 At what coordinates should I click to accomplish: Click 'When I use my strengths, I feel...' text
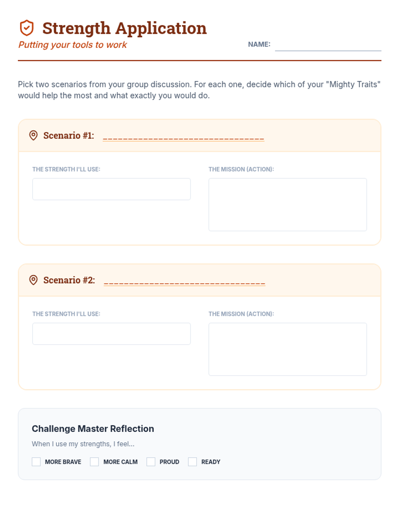click(x=83, y=444)
